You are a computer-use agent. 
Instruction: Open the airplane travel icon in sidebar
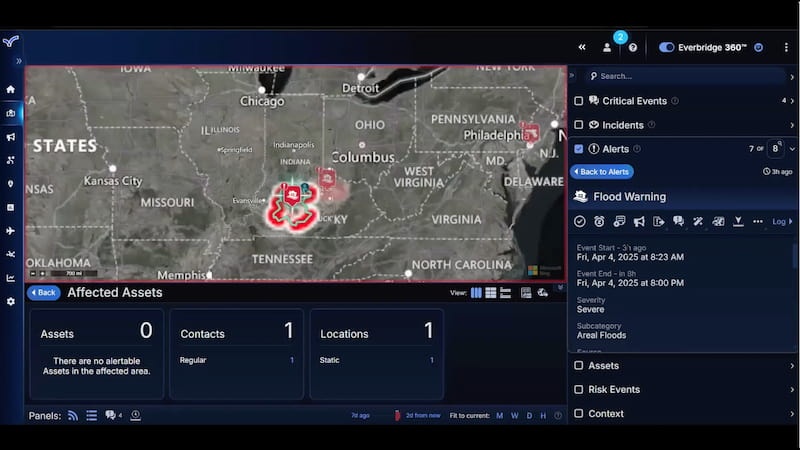click(x=11, y=231)
